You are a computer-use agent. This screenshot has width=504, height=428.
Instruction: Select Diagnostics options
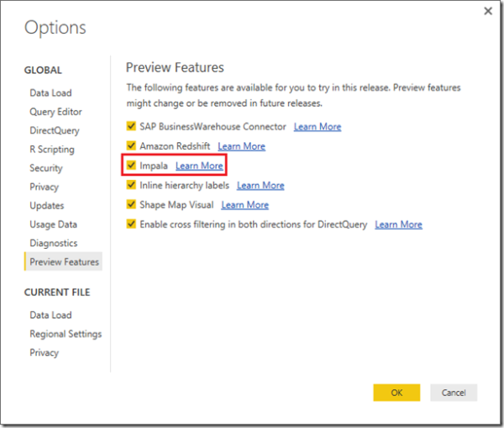pos(54,243)
